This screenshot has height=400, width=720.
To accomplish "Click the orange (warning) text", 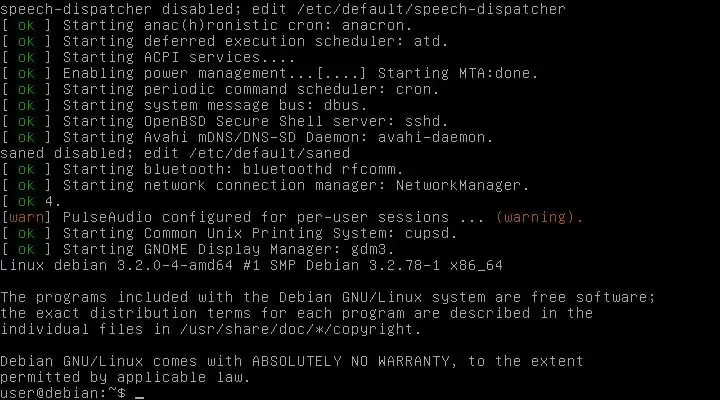I will pos(540,217).
